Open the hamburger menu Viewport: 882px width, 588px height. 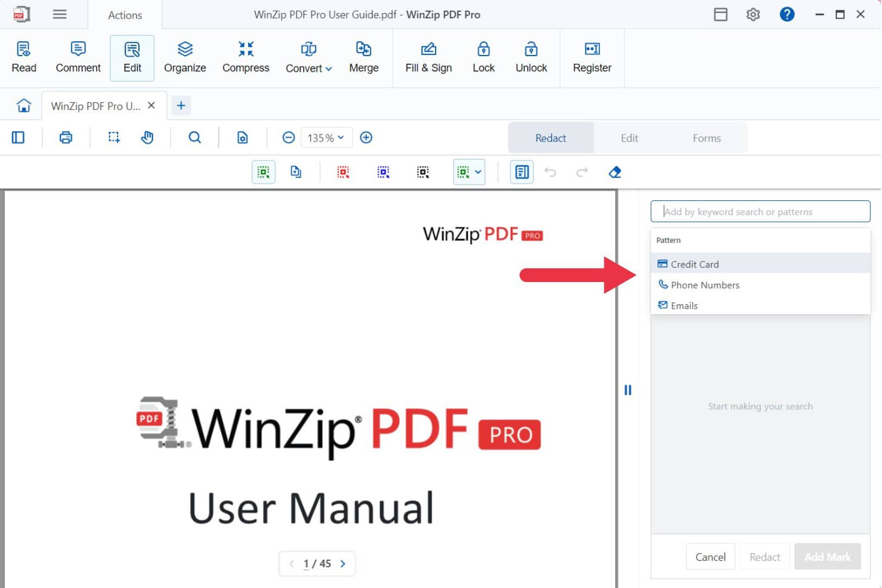[60, 14]
